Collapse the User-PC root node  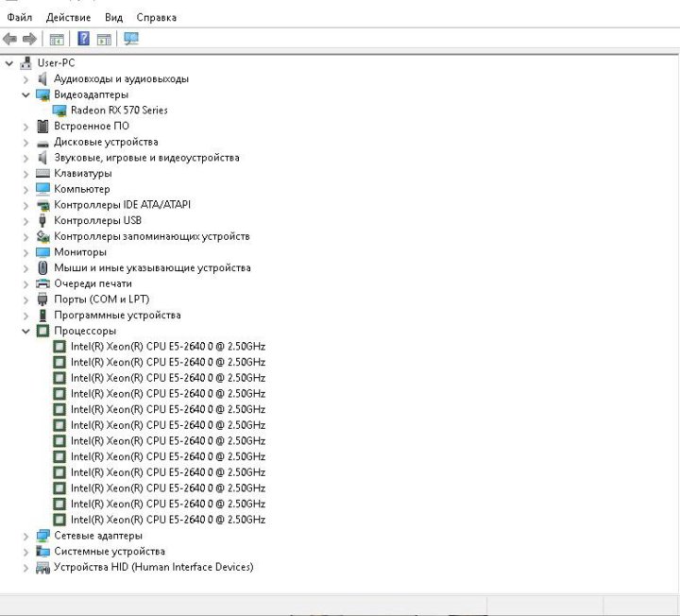pos(9,63)
